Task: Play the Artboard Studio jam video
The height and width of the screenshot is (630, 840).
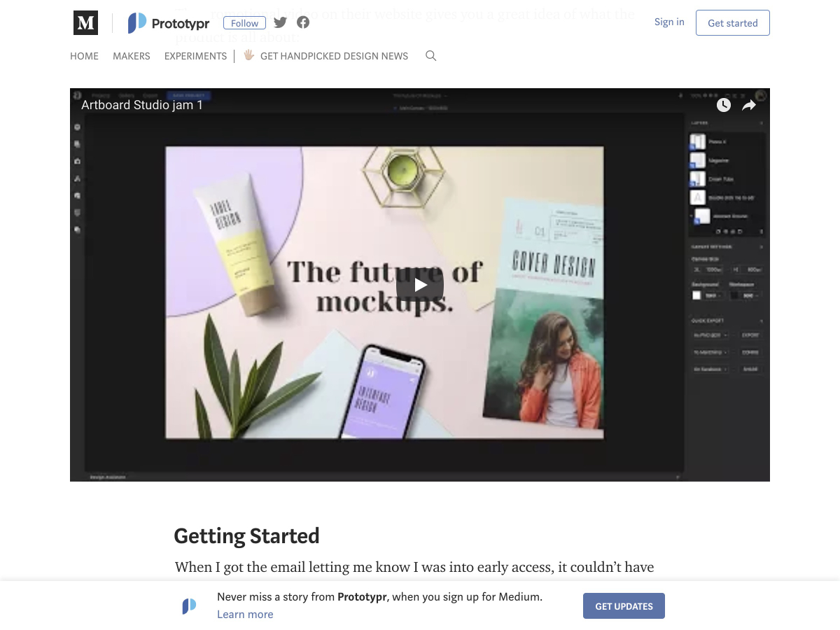Action: tap(420, 284)
